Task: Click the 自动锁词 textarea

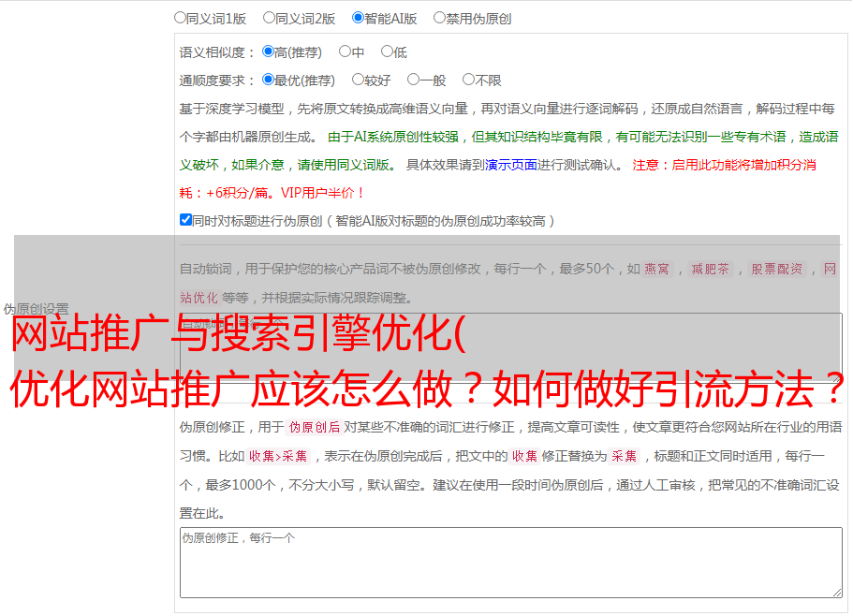Action: point(511,348)
